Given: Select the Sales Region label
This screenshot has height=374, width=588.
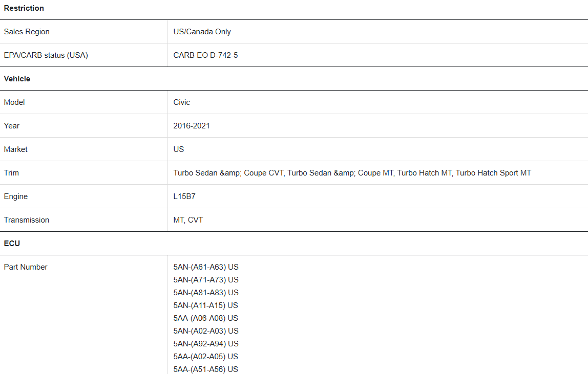Looking at the screenshot, I should (27, 32).
